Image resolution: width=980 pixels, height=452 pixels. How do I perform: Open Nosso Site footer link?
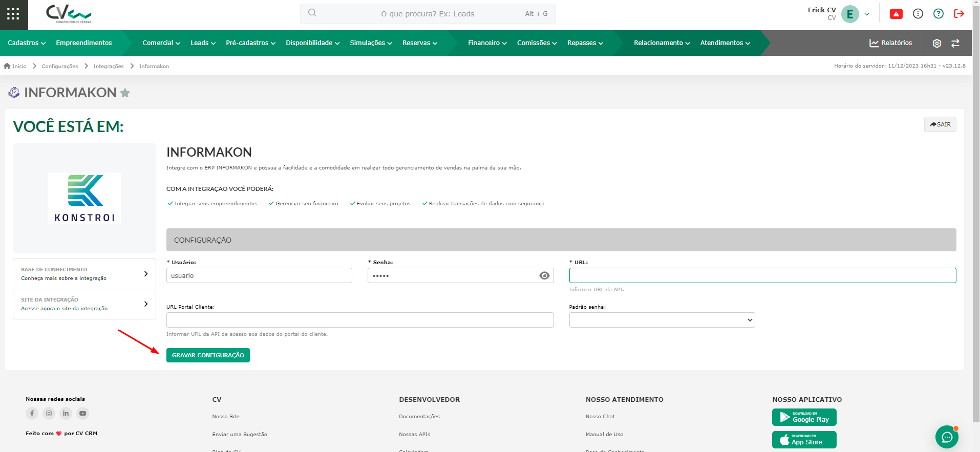226,417
